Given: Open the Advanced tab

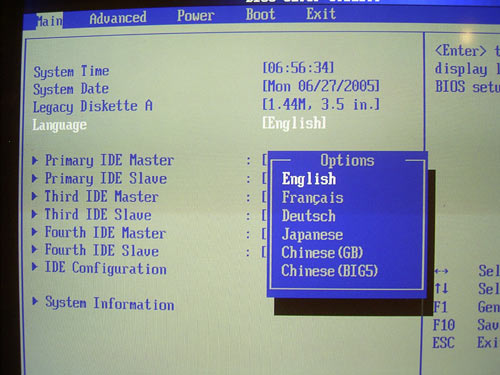Looking at the screenshot, I should 118,18.
